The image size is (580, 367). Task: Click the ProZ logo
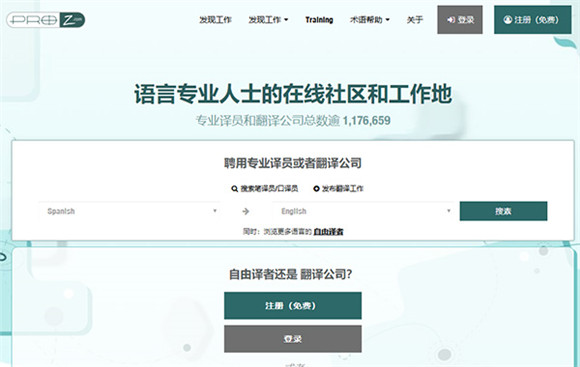46,20
